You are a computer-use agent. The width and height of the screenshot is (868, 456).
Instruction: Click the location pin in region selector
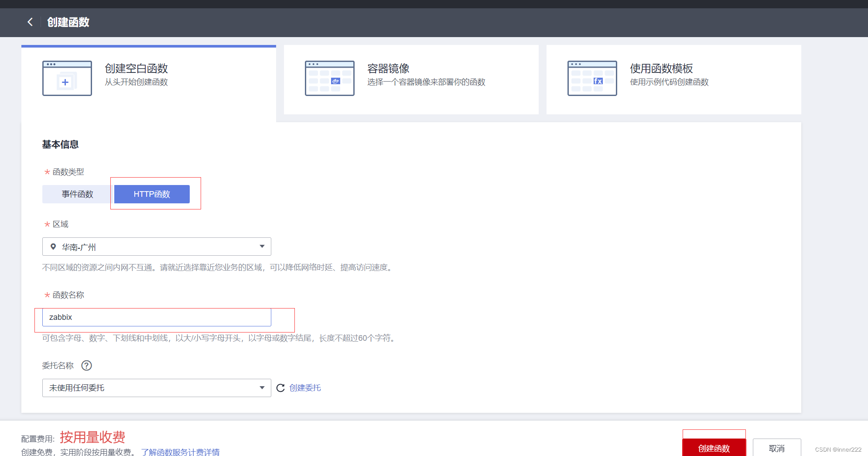pyautogui.click(x=53, y=247)
